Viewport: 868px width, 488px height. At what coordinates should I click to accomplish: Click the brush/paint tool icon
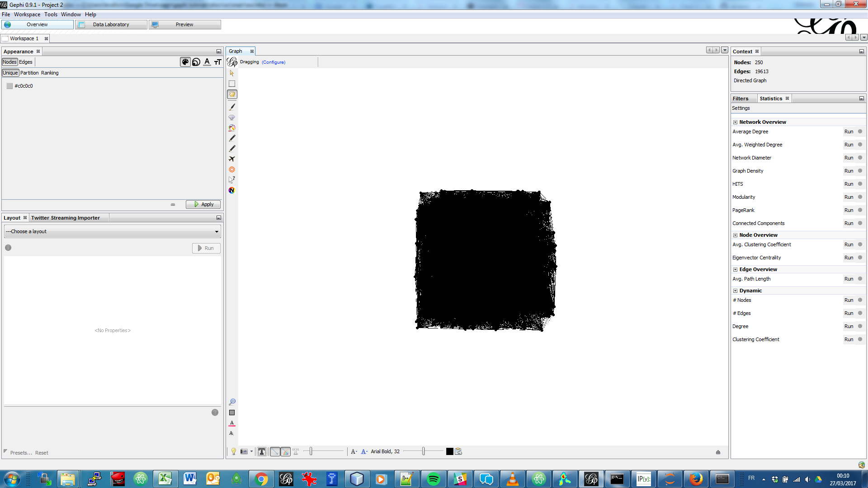232,106
